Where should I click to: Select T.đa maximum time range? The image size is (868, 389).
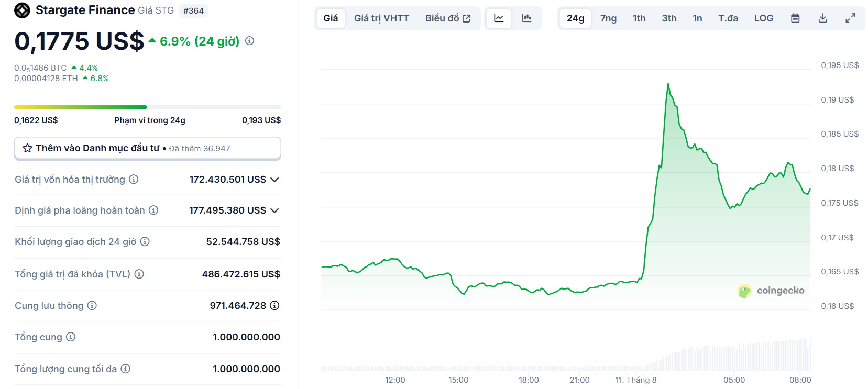[728, 18]
